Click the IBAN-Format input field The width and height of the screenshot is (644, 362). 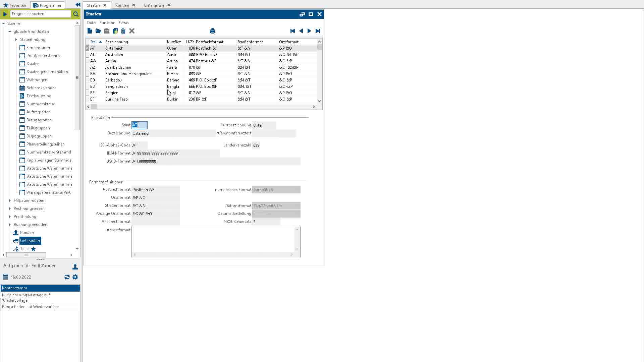click(175, 153)
